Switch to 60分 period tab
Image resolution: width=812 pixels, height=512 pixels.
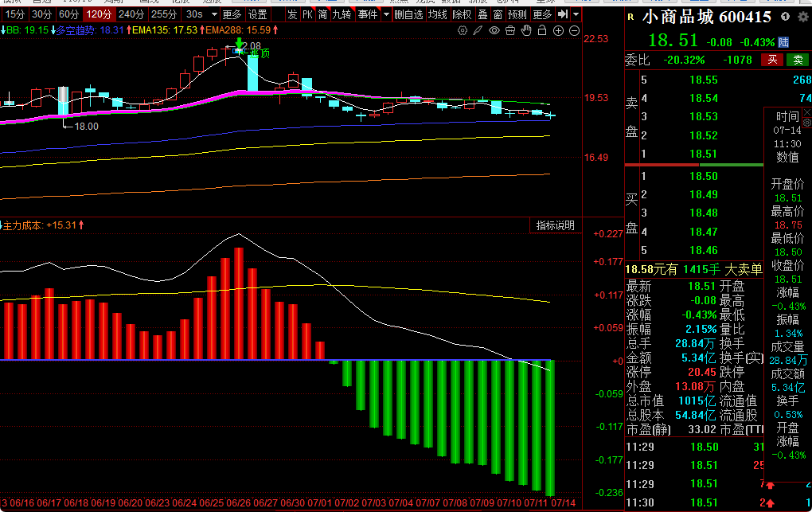coord(69,14)
